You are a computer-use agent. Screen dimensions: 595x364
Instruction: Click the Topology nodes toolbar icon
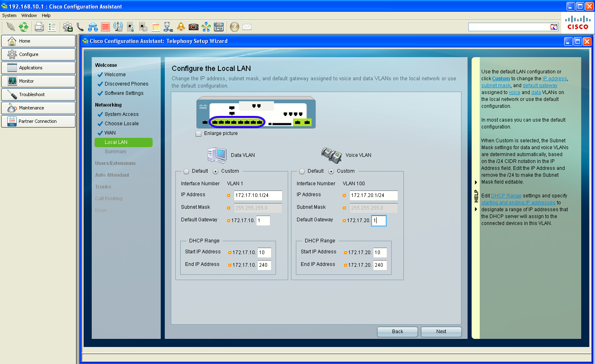point(206,27)
